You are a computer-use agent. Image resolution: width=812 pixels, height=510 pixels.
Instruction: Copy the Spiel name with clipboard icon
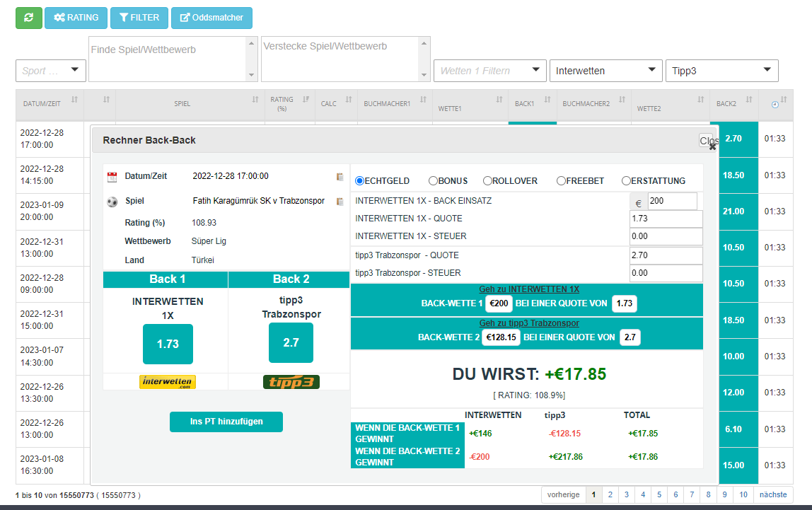point(340,202)
